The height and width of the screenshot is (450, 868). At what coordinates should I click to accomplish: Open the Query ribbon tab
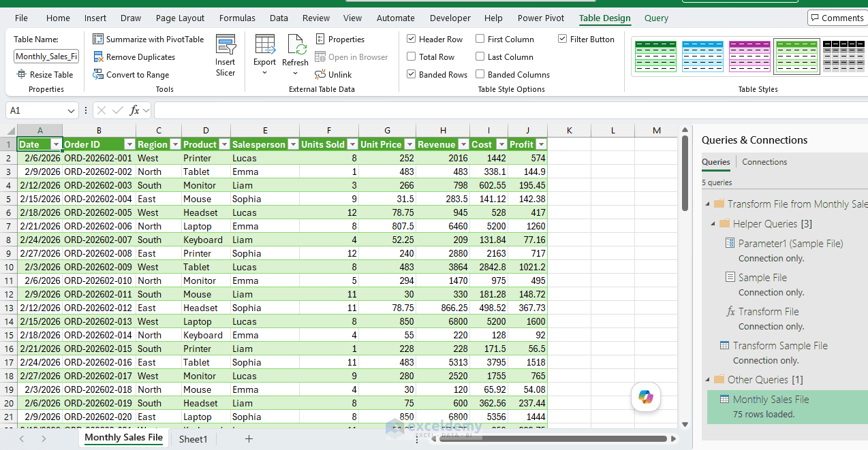point(656,18)
